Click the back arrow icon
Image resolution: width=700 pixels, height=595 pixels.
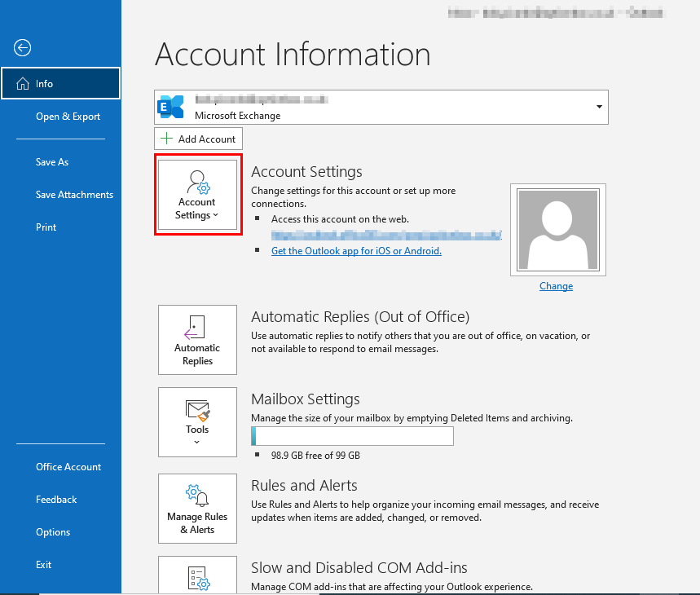(x=22, y=48)
